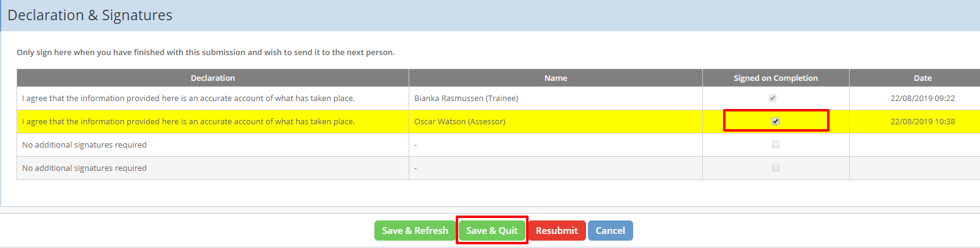Tick the first unused additional signature checkbox
The width and height of the screenshot is (980, 248).
[x=776, y=145]
